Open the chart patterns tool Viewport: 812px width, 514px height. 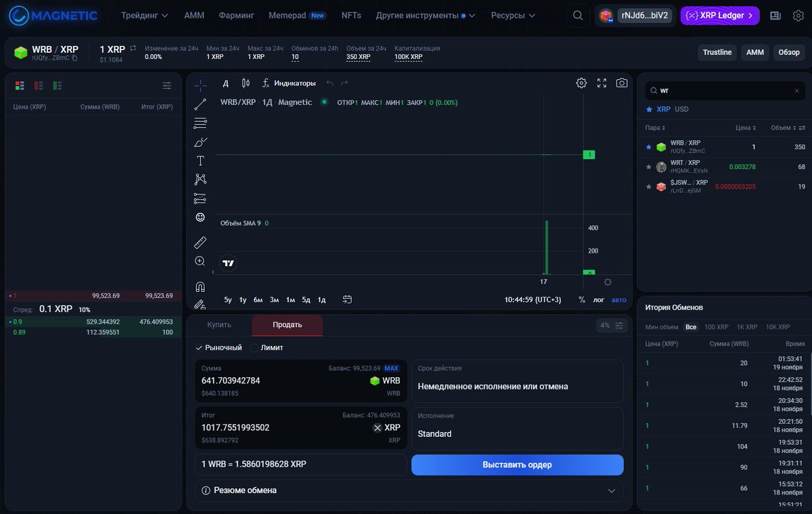pos(200,179)
